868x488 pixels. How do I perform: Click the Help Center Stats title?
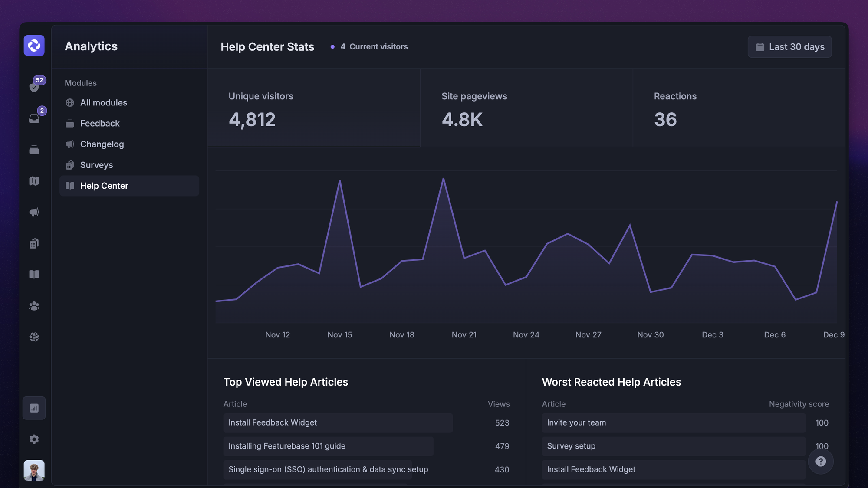point(267,47)
